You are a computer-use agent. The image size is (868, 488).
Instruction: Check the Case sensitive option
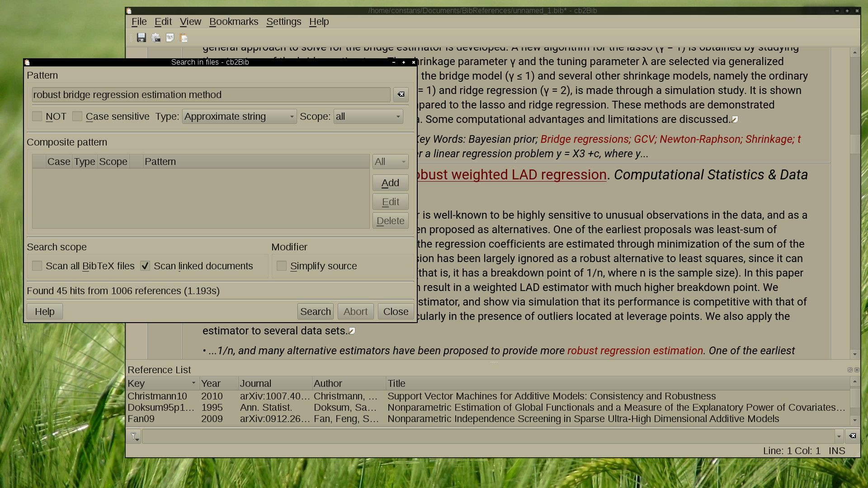tap(77, 116)
